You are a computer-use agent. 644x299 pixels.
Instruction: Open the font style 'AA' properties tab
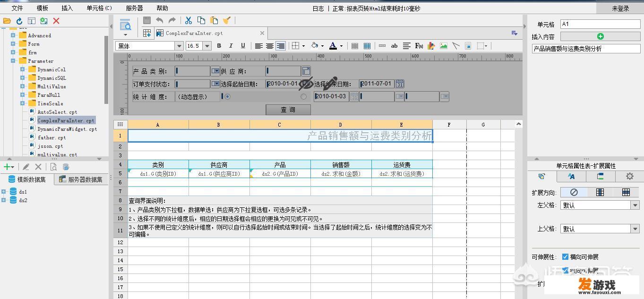(x=571, y=176)
